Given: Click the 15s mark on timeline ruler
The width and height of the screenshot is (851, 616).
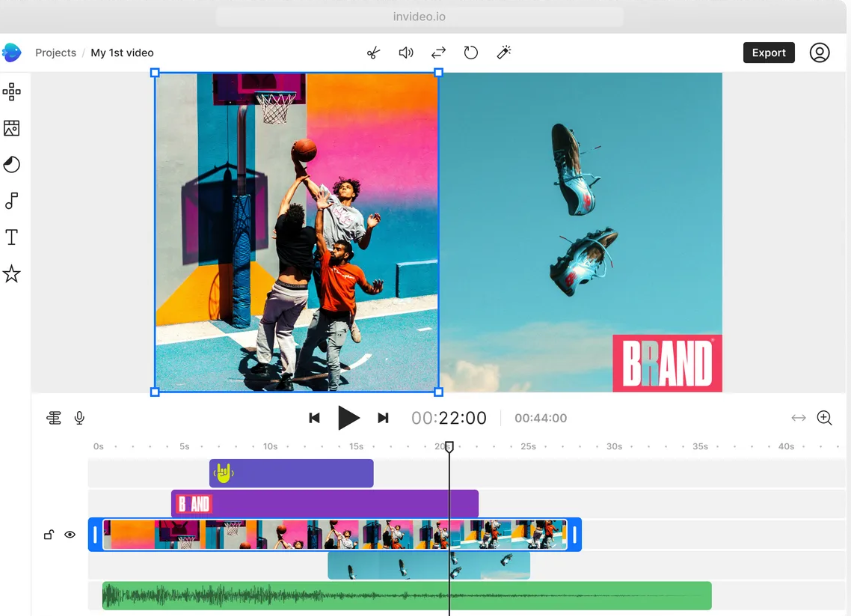Looking at the screenshot, I should tap(356, 447).
